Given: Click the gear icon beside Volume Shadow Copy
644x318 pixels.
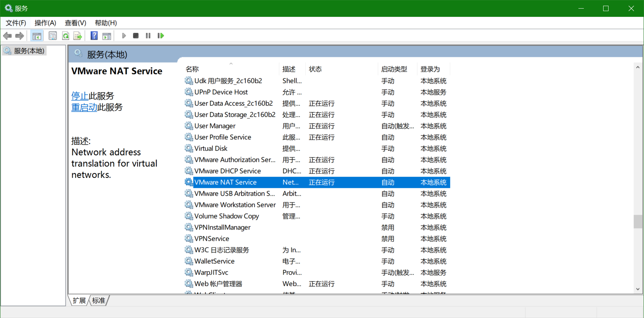Looking at the screenshot, I should point(189,216).
